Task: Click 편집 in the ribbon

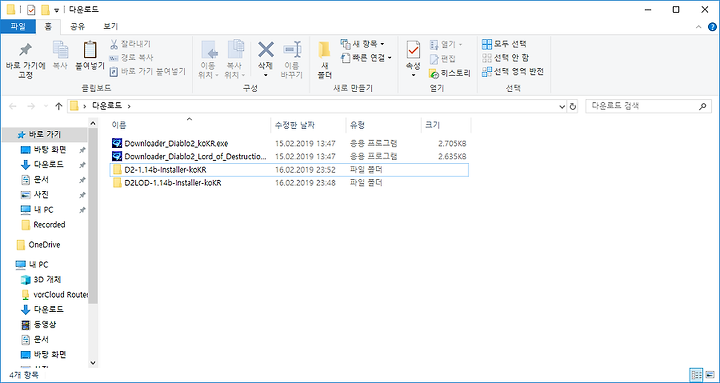Action: [443, 58]
